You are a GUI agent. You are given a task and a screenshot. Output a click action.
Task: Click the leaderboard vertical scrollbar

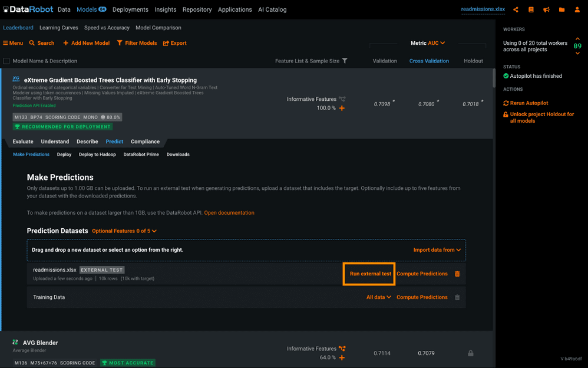(x=494, y=78)
